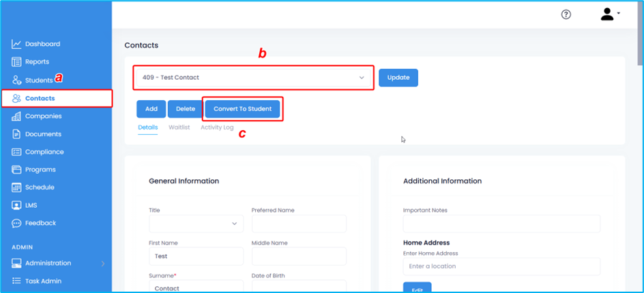Expand the Title dropdown field

(196, 223)
